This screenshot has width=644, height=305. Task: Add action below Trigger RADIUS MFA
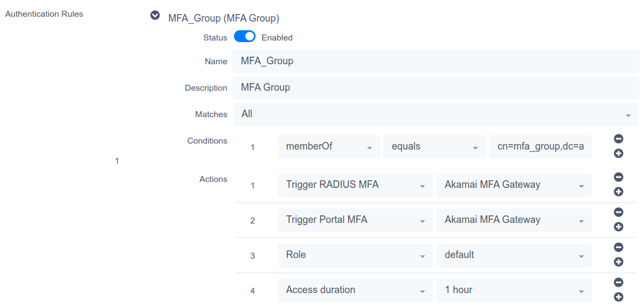click(x=619, y=192)
